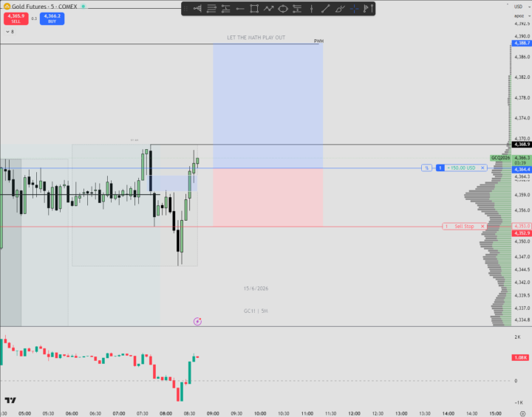Click the 15:00 time axis label
532x417 pixels.
pyautogui.click(x=495, y=413)
